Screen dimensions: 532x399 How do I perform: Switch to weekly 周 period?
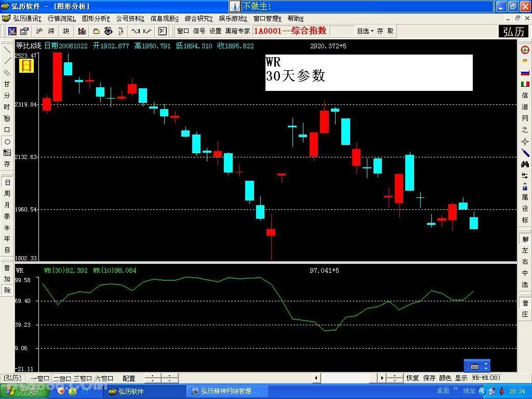pos(7,194)
